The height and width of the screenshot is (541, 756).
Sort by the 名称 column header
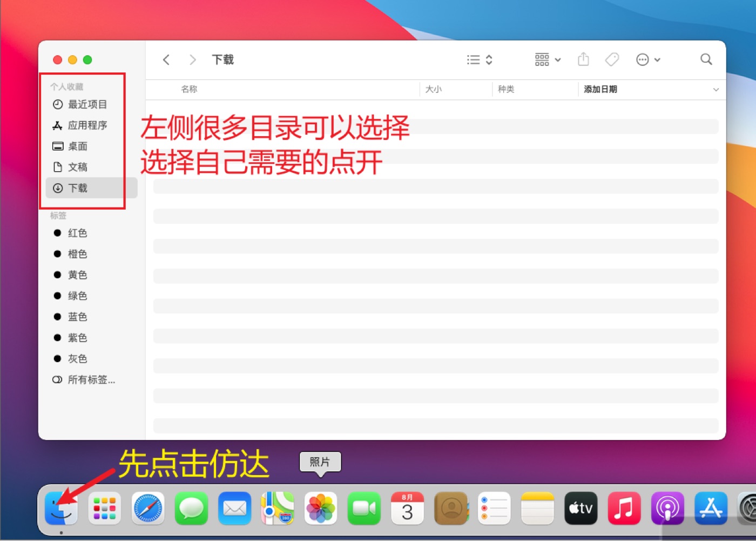[x=189, y=89]
